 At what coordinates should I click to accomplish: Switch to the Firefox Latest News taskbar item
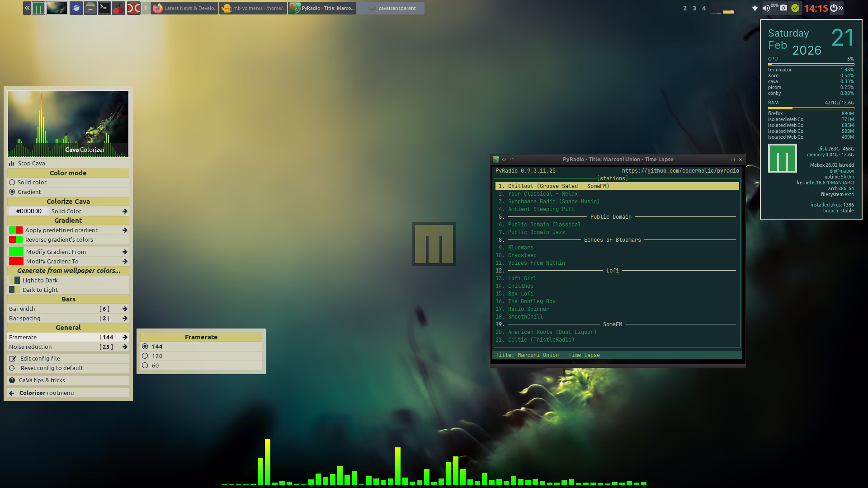pos(184,8)
